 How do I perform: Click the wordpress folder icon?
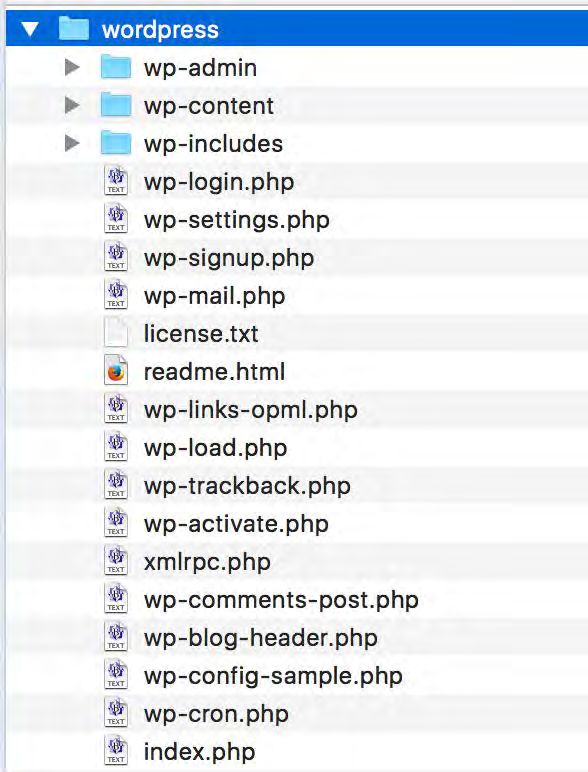[73, 29]
